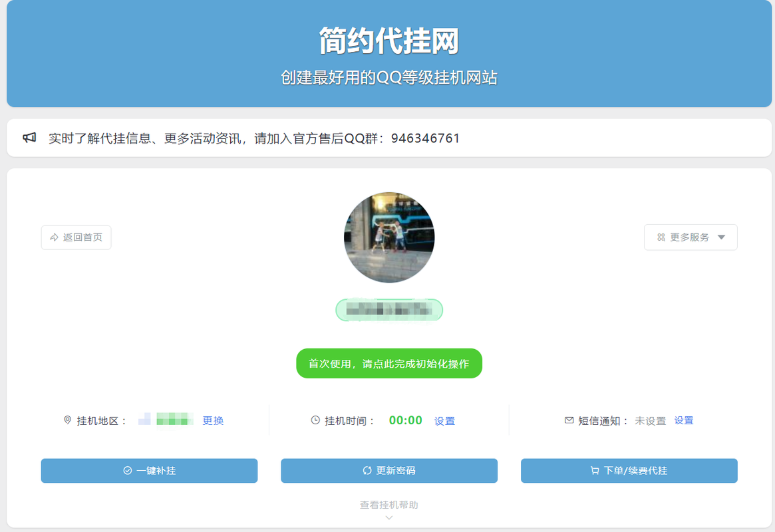Click the location pin icon near 挂机地区

[x=67, y=420]
